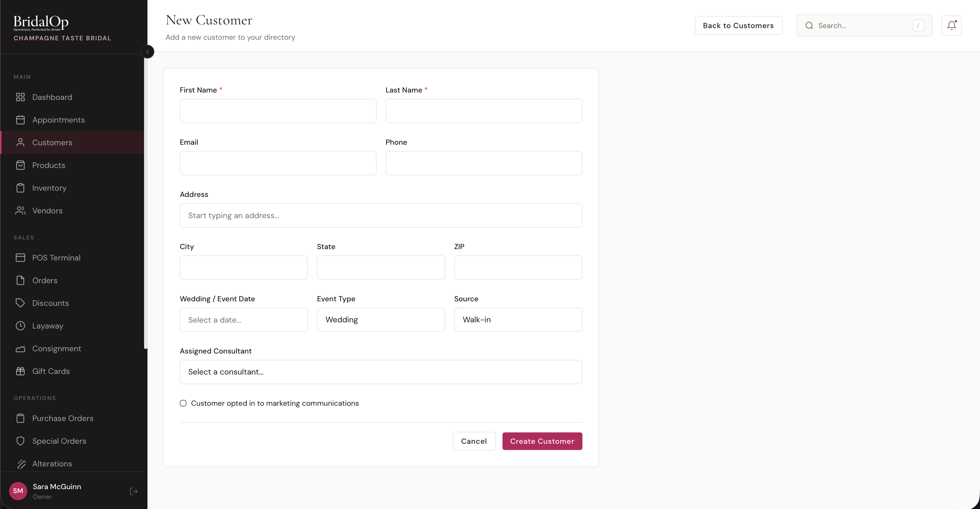Viewport: 980px width, 509px height.
Task: Open Products from the sidebar
Action: tap(49, 165)
